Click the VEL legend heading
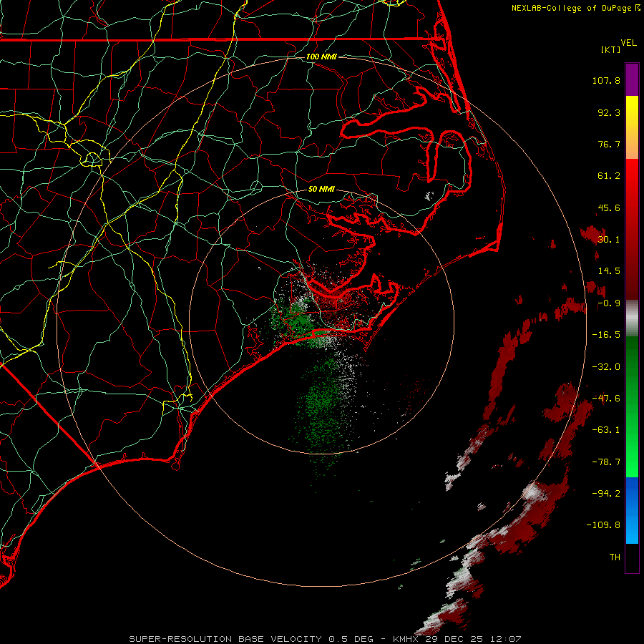The width and height of the screenshot is (644, 644). click(x=629, y=43)
